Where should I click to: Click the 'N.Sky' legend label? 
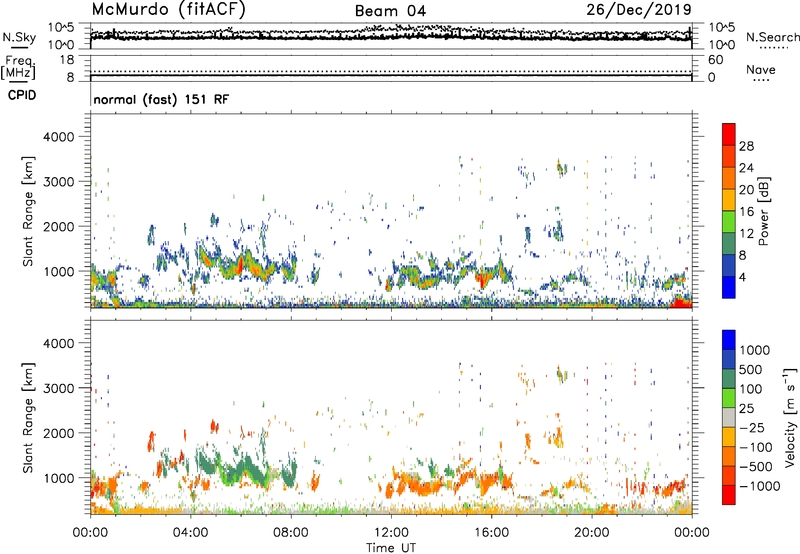(x=19, y=37)
